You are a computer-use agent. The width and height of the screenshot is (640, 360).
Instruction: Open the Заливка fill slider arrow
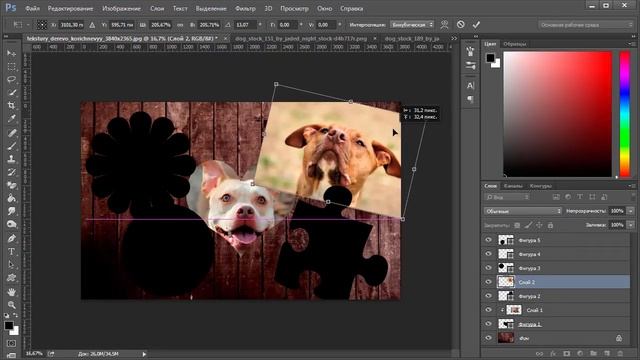click(x=631, y=225)
